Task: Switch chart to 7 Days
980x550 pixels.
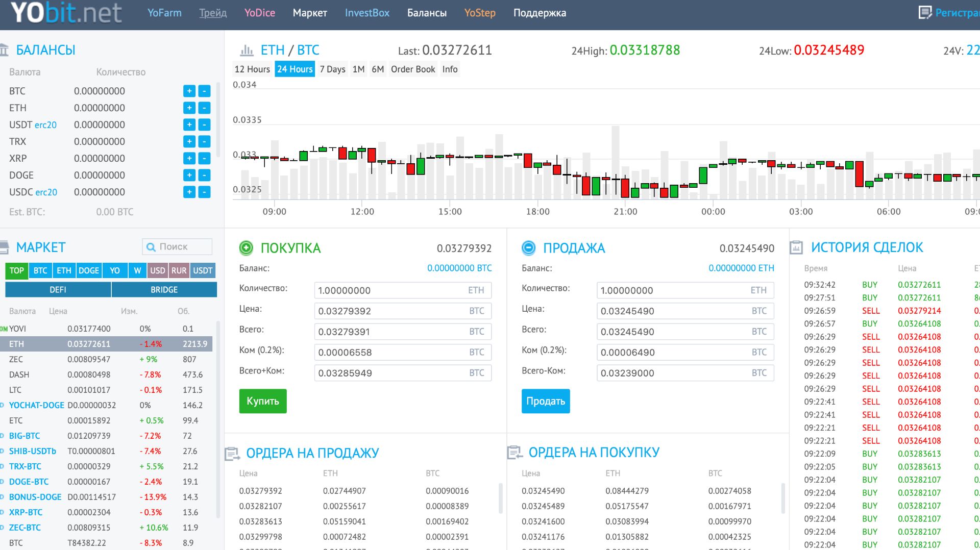Action: click(333, 69)
